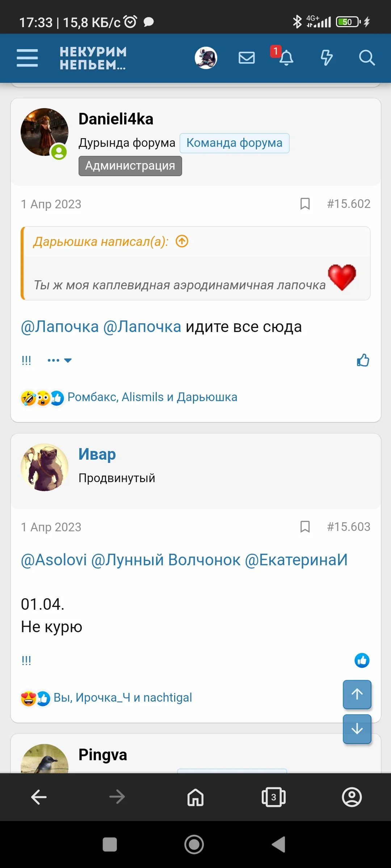Like Ивар's post with the thumbs-up

(x=362, y=660)
